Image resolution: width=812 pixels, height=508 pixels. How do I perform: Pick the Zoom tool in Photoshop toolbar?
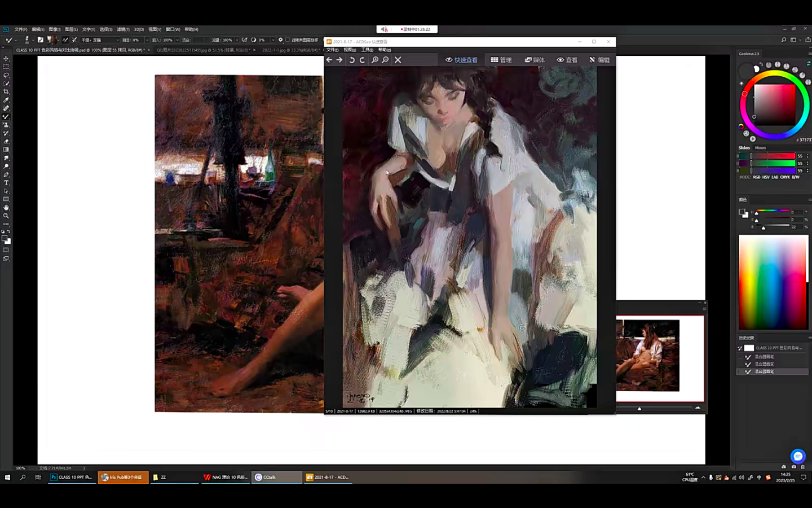click(x=6, y=216)
